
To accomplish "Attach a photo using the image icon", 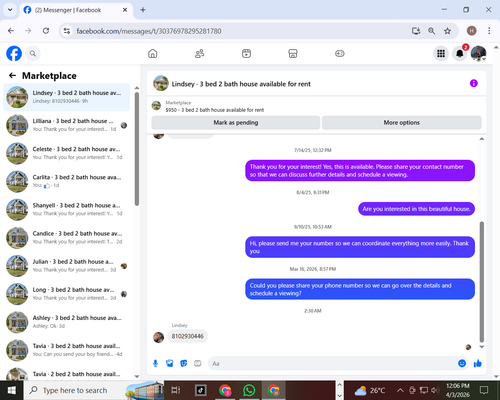I will [x=170, y=363].
